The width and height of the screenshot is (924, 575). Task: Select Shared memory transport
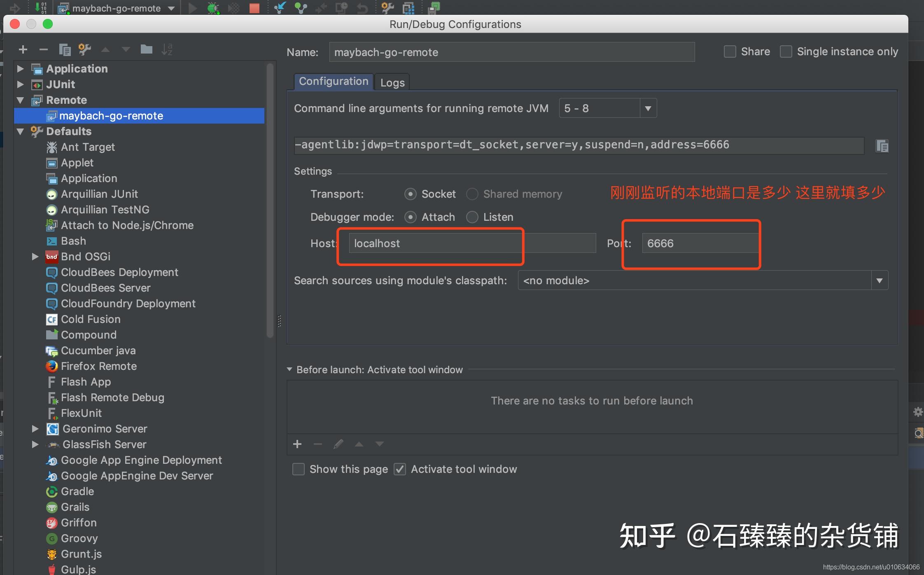point(472,194)
